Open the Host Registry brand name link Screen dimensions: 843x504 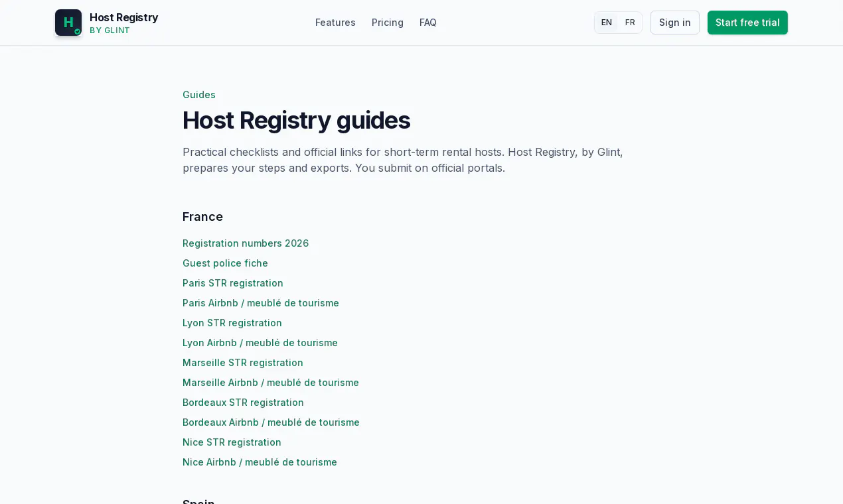(x=123, y=17)
